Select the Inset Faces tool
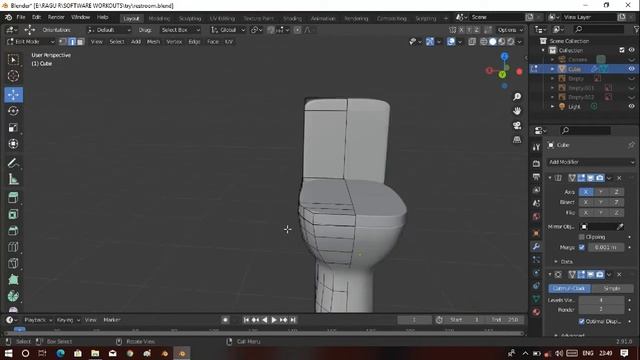This screenshot has height=360, width=640. click(x=13, y=214)
